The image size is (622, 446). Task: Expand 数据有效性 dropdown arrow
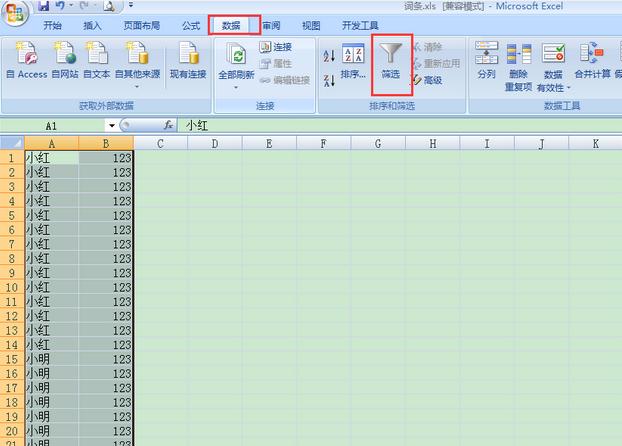point(568,88)
